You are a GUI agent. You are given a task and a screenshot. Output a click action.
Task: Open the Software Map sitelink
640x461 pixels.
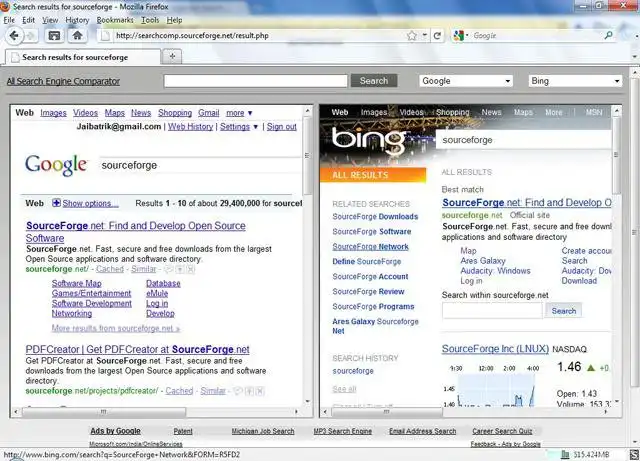click(x=77, y=283)
